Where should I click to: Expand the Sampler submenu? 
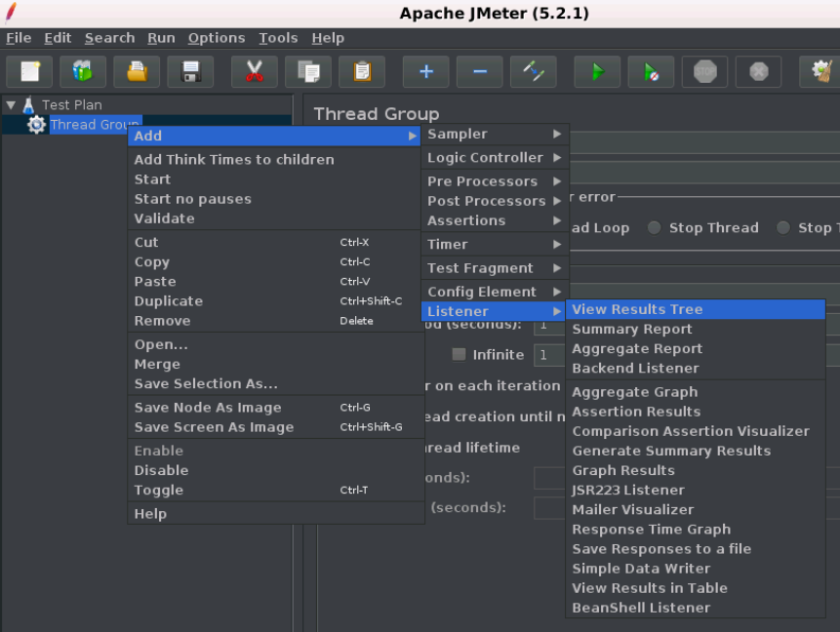click(495, 134)
